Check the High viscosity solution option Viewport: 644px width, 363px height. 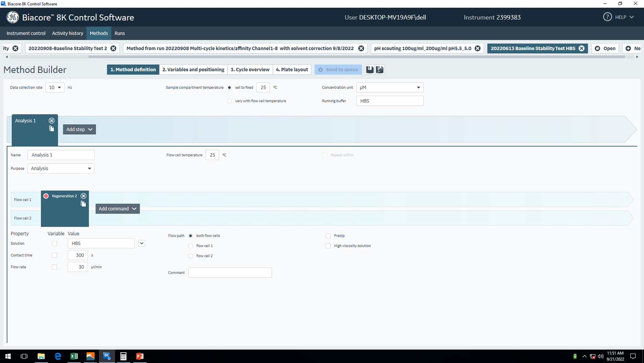[328, 246]
